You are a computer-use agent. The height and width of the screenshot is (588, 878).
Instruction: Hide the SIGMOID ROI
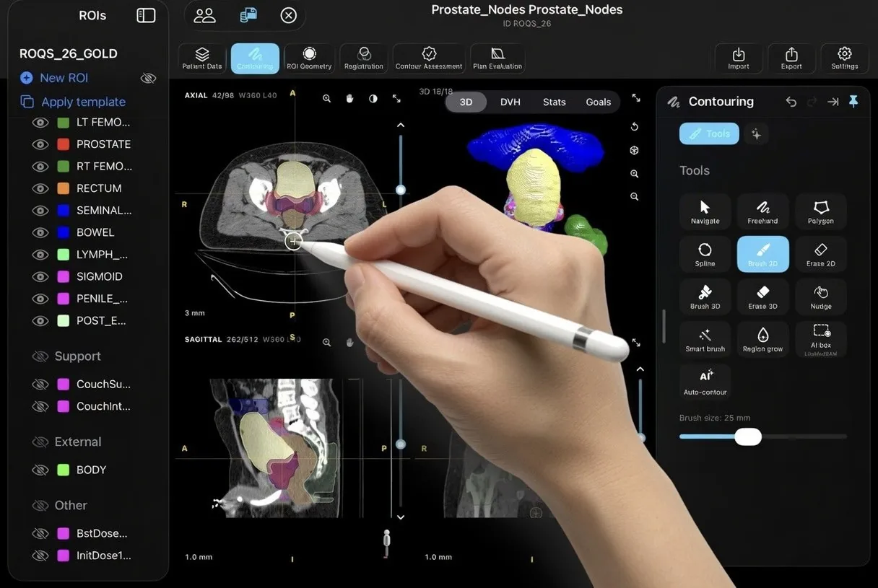pos(40,276)
